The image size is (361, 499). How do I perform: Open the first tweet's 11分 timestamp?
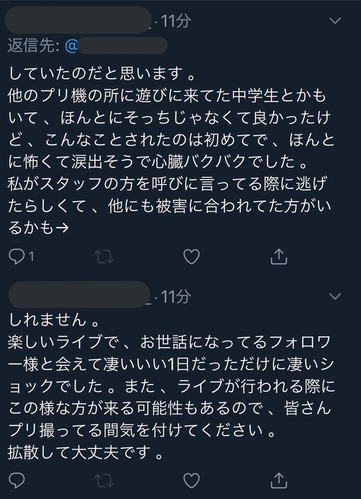[176, 21]
